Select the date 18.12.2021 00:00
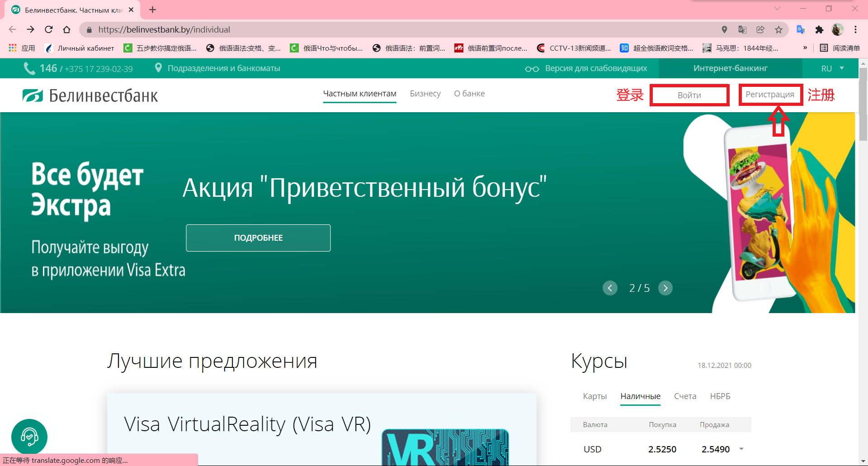 pyautogui.click(x=724, y=366)
